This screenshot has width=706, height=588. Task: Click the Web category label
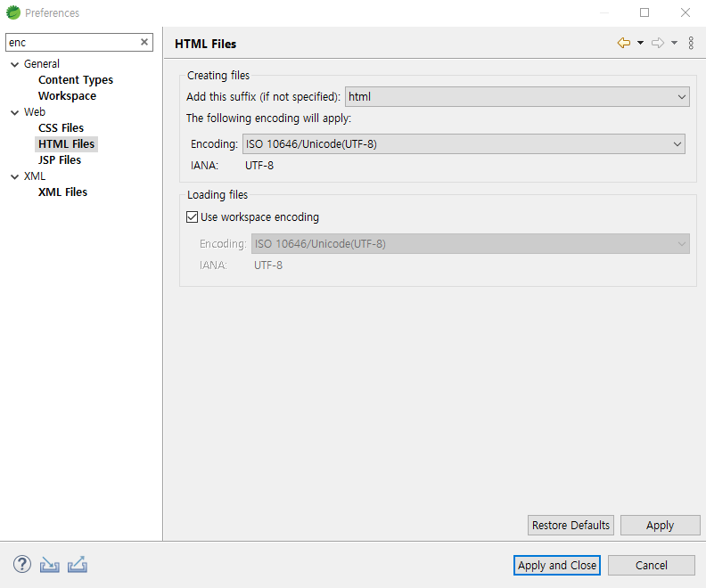[35, 112]
